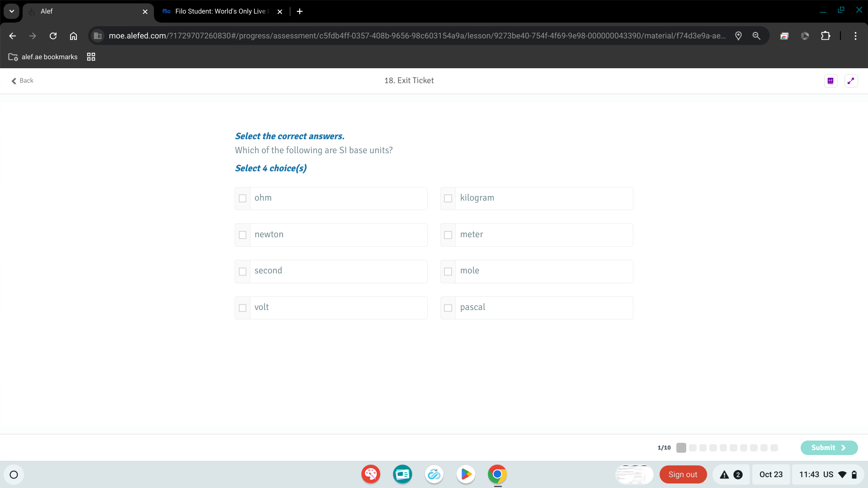Click the zoom magnifier icon in address bar
The image size is (868, 488).
(756, 36)
